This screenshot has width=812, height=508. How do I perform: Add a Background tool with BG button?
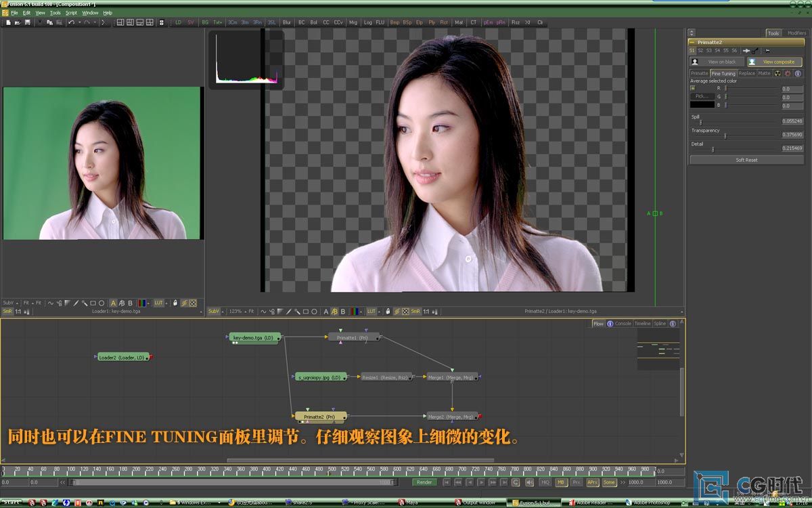click(x=205, y=22)
